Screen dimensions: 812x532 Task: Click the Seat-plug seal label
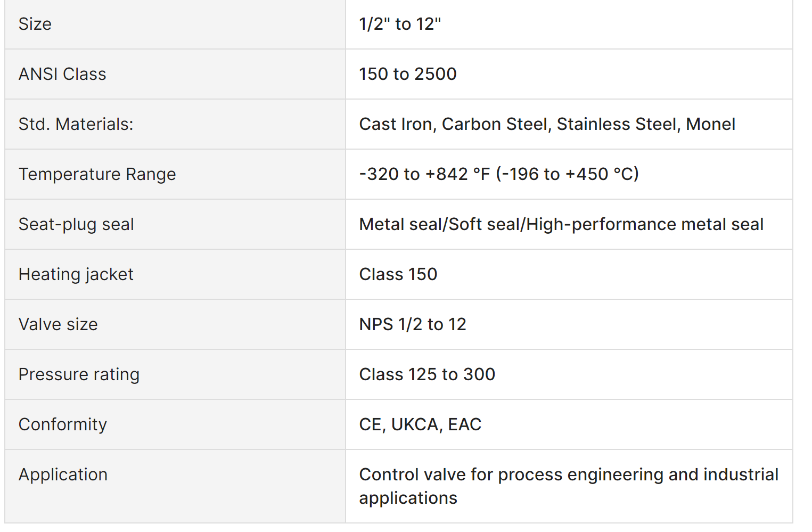76,224
